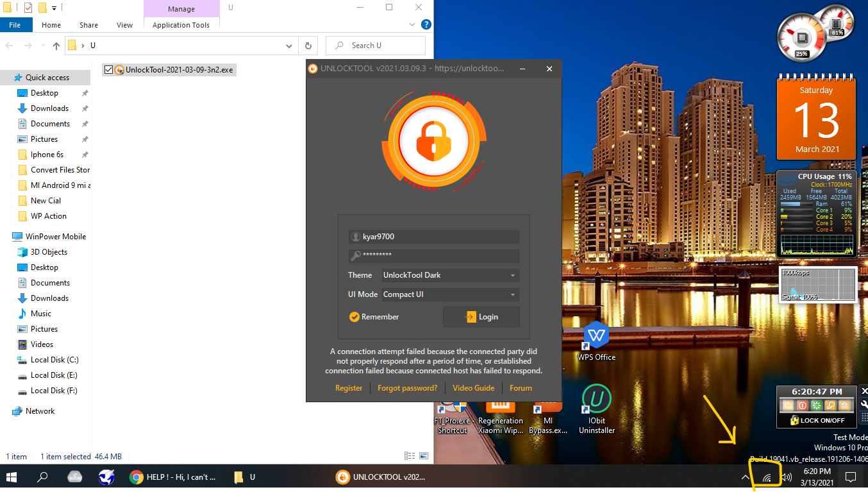Open the Register link in UnlockTool
Viewport: 868px width, 492px height.
[349, 388]
